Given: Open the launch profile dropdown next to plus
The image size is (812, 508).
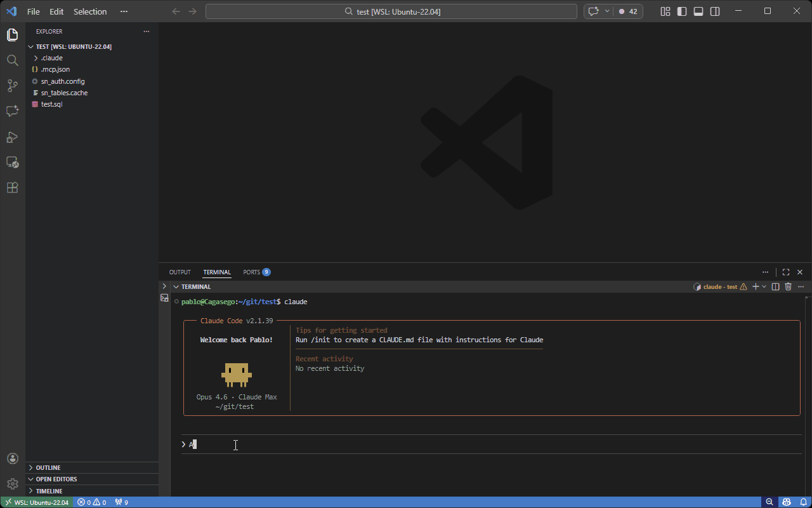Looking at the screenshot, I should coord(763,286).
